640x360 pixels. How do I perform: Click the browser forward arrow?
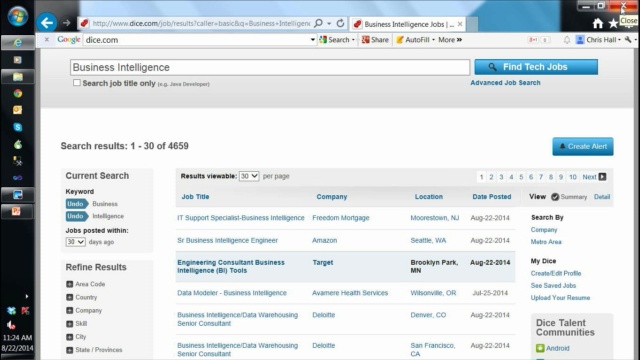(x=66, y=23)
